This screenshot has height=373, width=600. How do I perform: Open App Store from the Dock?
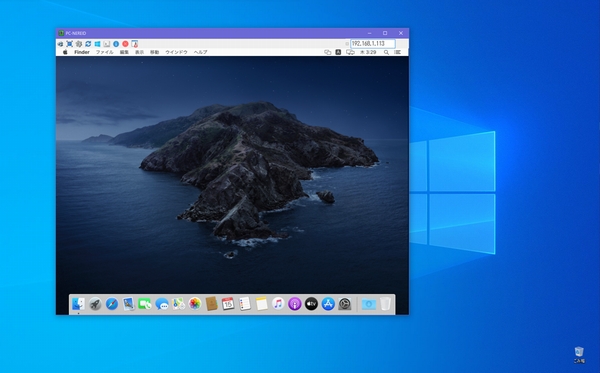click(x=328, y=304)
